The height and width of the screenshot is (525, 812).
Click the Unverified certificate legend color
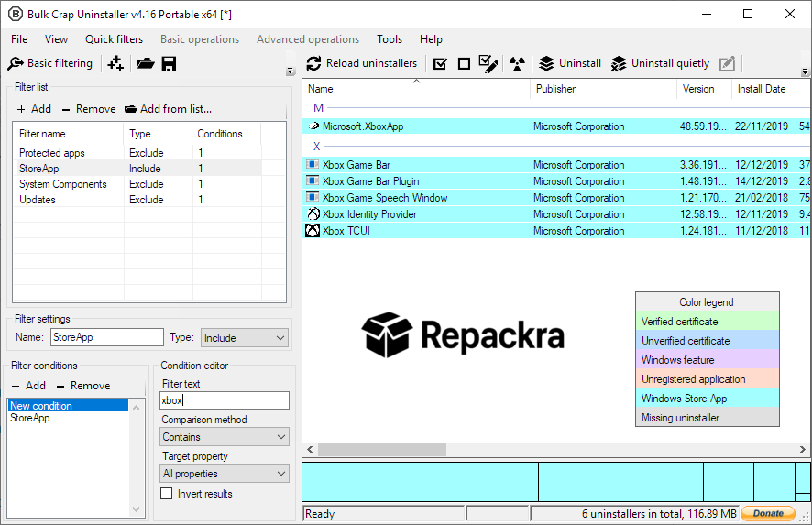[707, 340]
